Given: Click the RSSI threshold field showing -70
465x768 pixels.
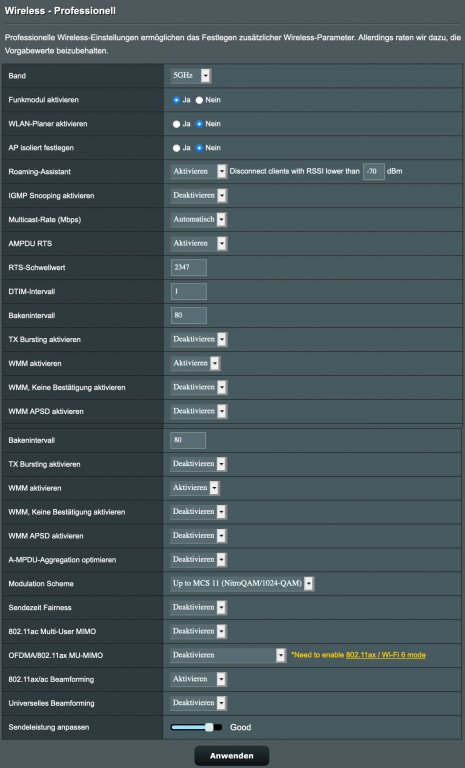Looking at the screenshot, I should (x=373, y=171).
